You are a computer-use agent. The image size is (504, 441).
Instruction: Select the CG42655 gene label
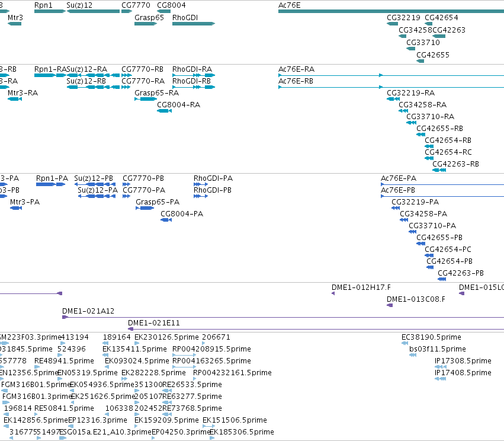[433, 55]
